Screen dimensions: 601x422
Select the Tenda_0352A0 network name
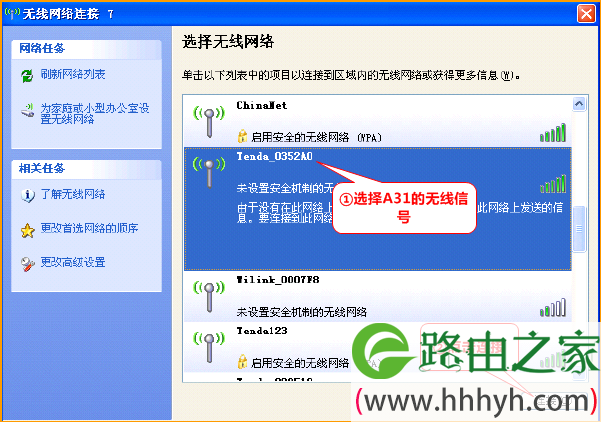tap(274, 156)
